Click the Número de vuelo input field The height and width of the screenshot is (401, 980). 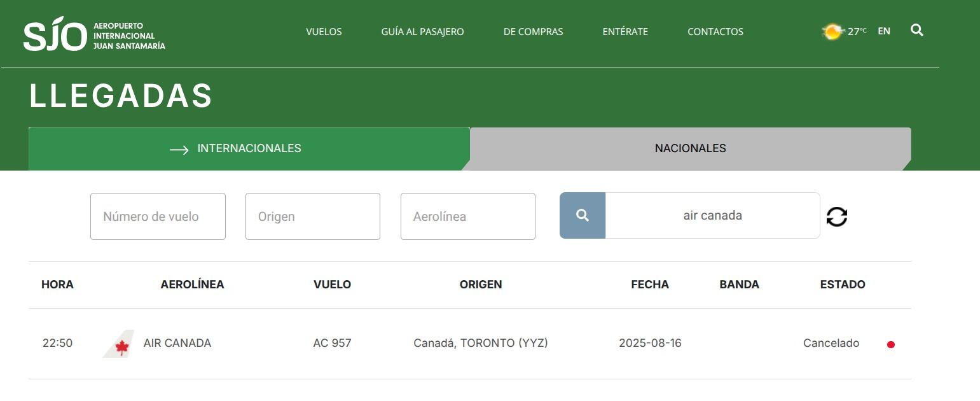pos(158,216)
